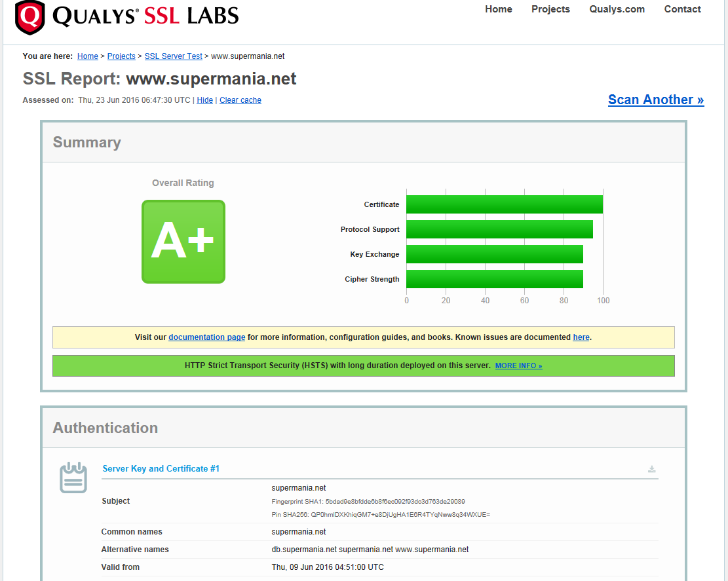Hide the assessment via Hide link
The width and height of the screenshot is (728, 581).
pos(204,100)
